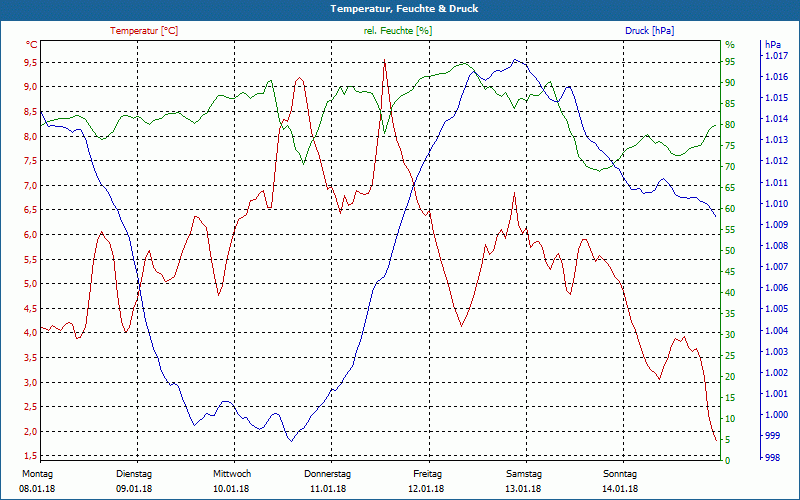
Task: Select the blue 'Druck [hPa]' legend label
Action: coord(649,31)
